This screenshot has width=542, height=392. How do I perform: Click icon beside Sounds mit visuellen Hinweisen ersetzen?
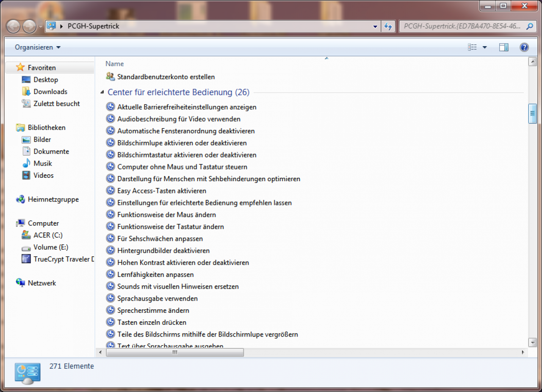111,286
